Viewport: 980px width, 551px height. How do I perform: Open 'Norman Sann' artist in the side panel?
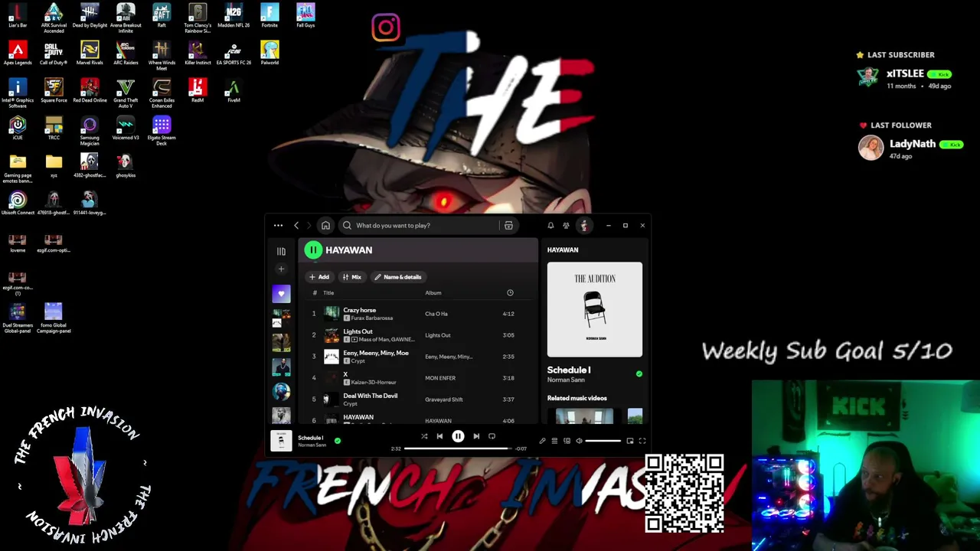point(566,380)
